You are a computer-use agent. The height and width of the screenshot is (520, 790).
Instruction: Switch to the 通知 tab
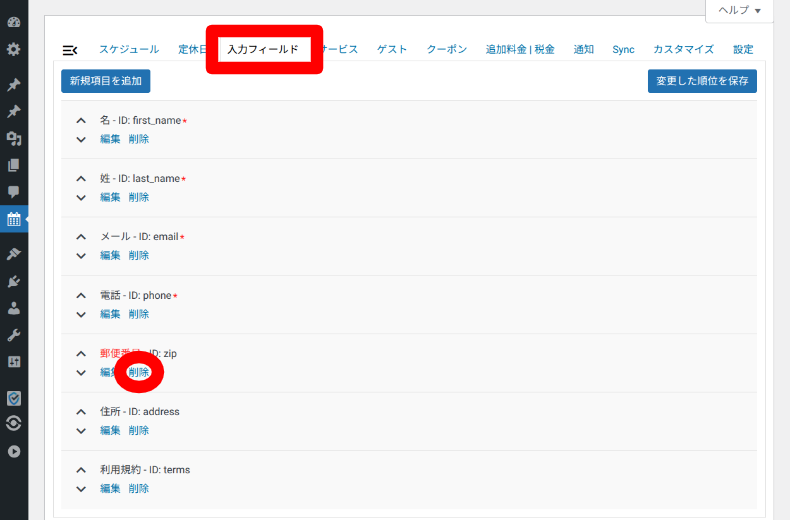point(583,49)
